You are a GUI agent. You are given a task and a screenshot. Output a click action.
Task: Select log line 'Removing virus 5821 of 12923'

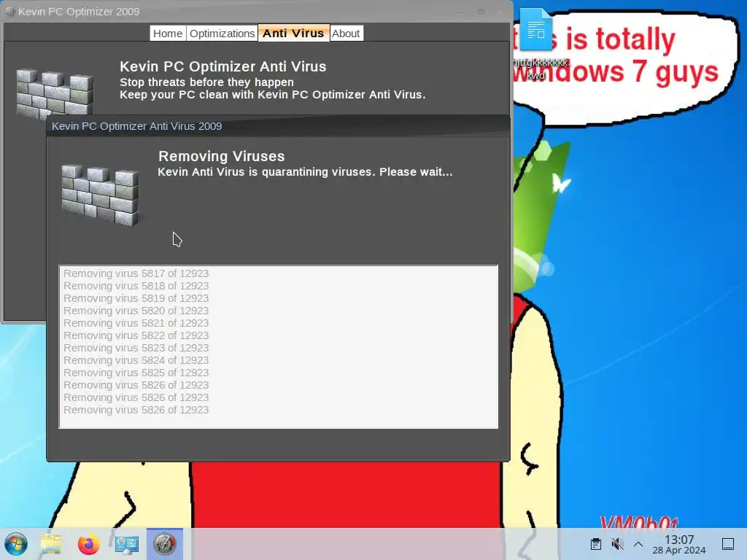pyautogui.click(x=136, y=323)
